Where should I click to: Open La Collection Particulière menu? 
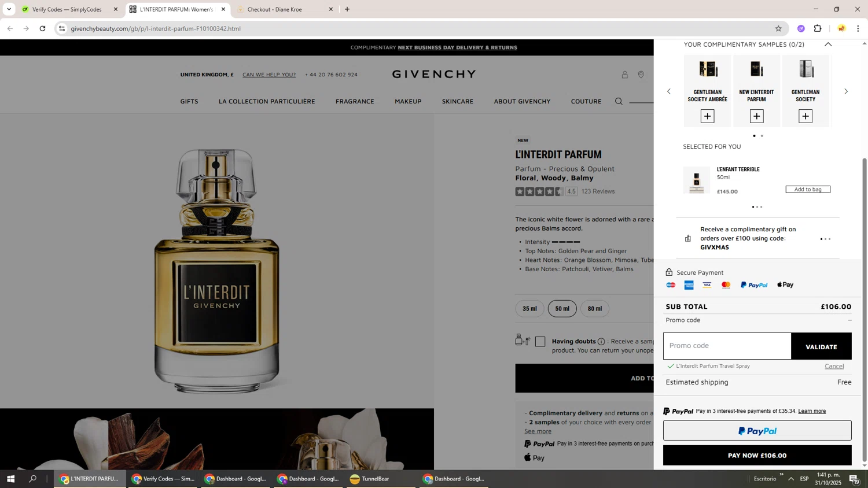click(267, 101)
